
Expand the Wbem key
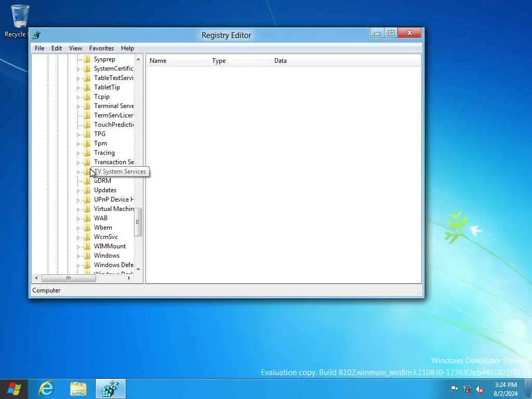pos(78,228)
